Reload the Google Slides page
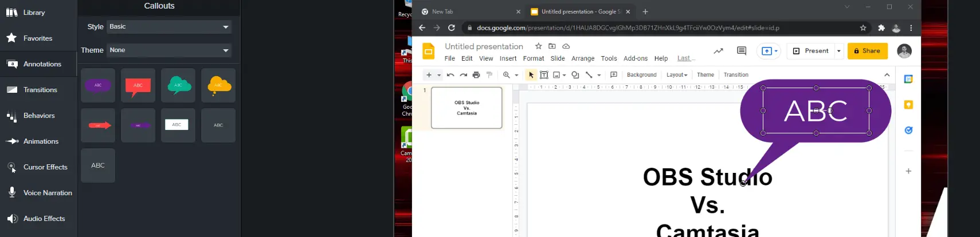Image resolution: width=980 pixels, height=237 pixels. point(452,27)
